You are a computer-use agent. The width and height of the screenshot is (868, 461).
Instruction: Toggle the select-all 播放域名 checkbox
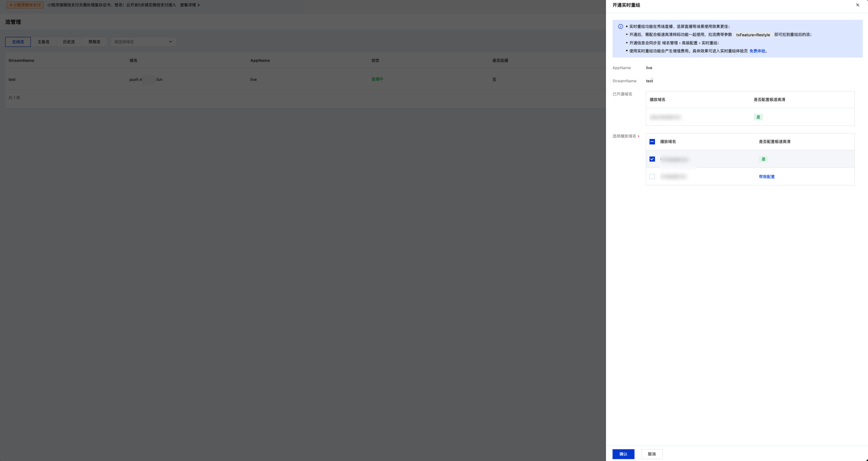[x=652, y=142]
